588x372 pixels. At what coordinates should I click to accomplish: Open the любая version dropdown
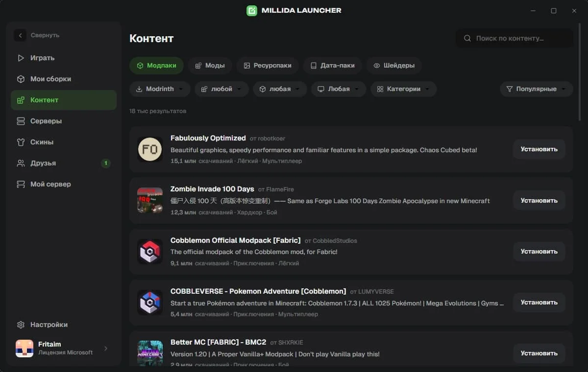point(280,89)
